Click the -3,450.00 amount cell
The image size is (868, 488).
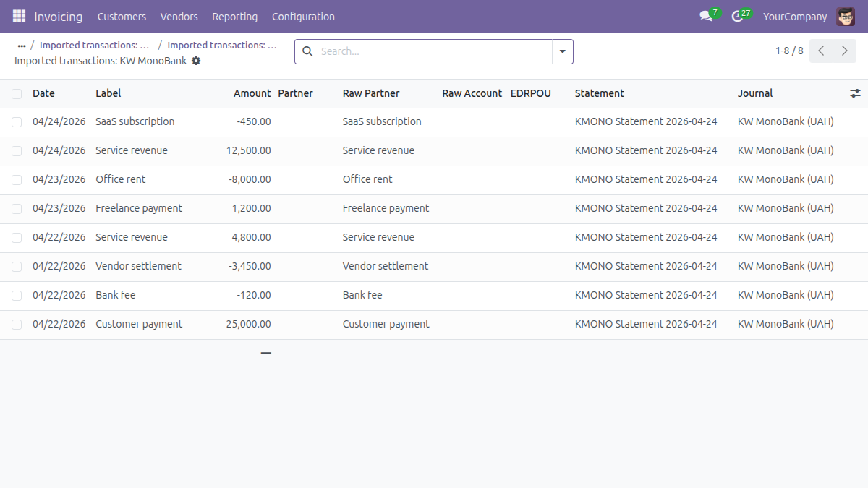click(x=250, y=266)
